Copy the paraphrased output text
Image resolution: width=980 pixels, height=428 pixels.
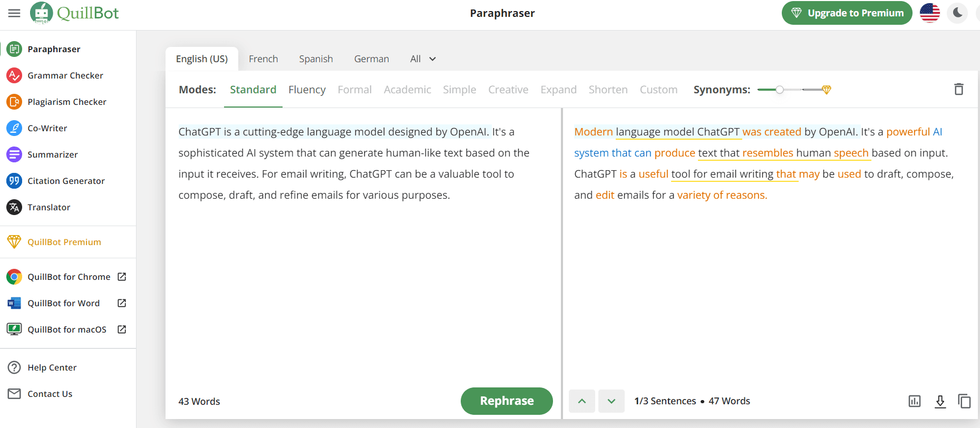(x=964, y=401)
